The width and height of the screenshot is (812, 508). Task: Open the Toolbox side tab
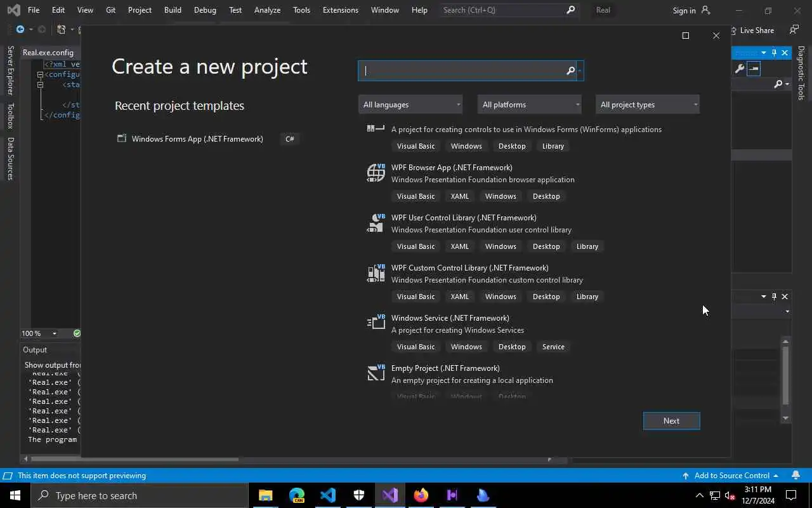pyautogui.click(x=10, y=116)
